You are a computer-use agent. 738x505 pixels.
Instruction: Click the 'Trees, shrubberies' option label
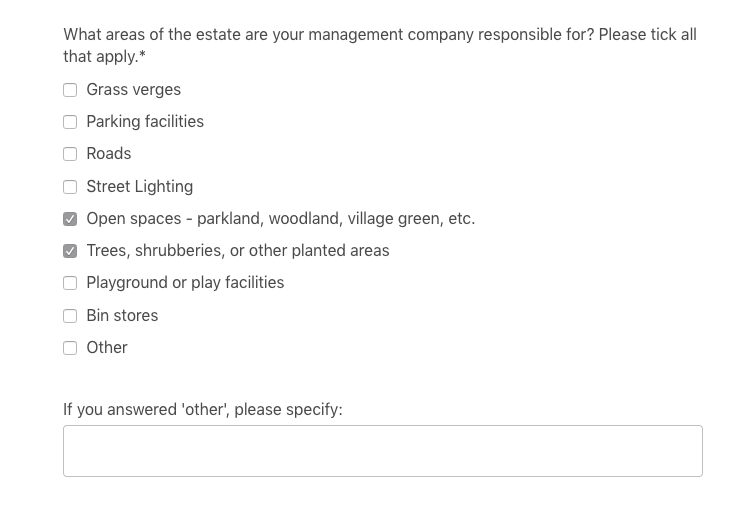(x=238, y=250)
